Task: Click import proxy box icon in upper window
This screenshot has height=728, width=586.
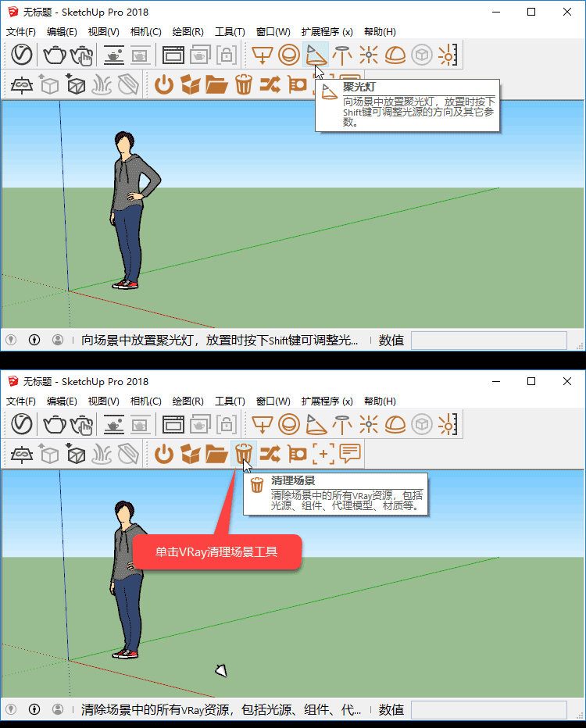Action: click(76, 84)
